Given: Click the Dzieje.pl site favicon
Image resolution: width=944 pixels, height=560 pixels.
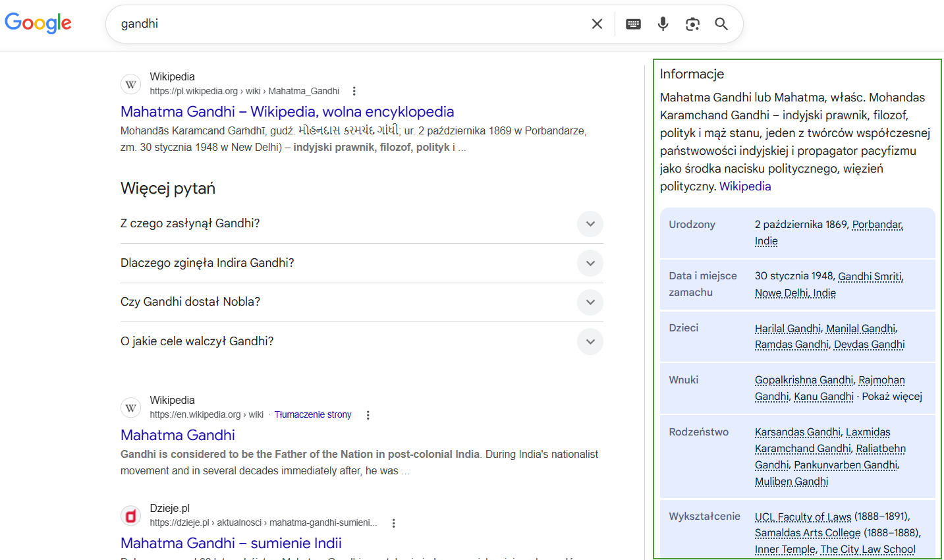Looking at the screenshot, I should [131, 516].
